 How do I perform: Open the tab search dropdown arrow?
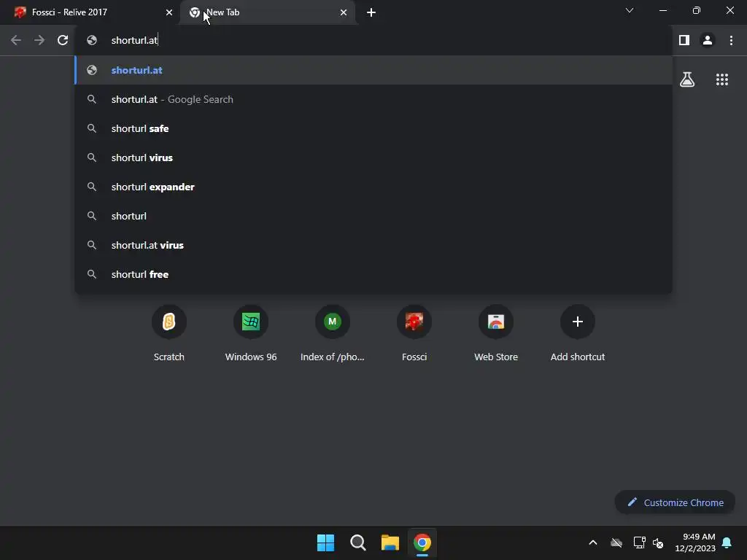click(x=630, y=10)
